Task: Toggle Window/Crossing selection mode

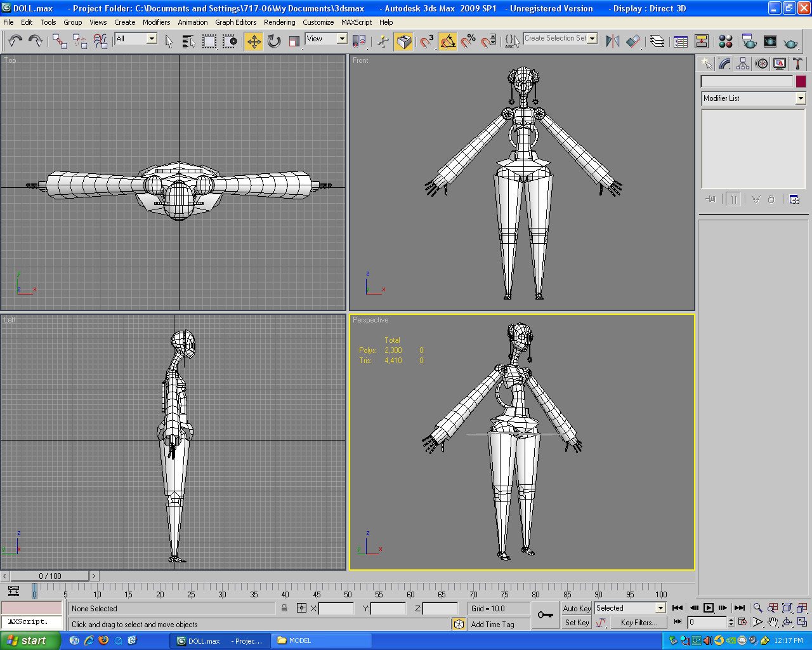Action: (x=230, y=41)
